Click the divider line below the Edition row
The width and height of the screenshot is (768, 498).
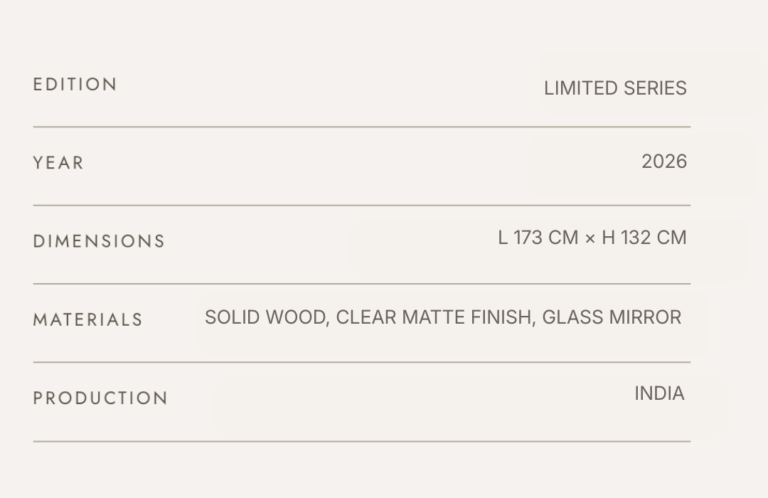coord(361,127)
